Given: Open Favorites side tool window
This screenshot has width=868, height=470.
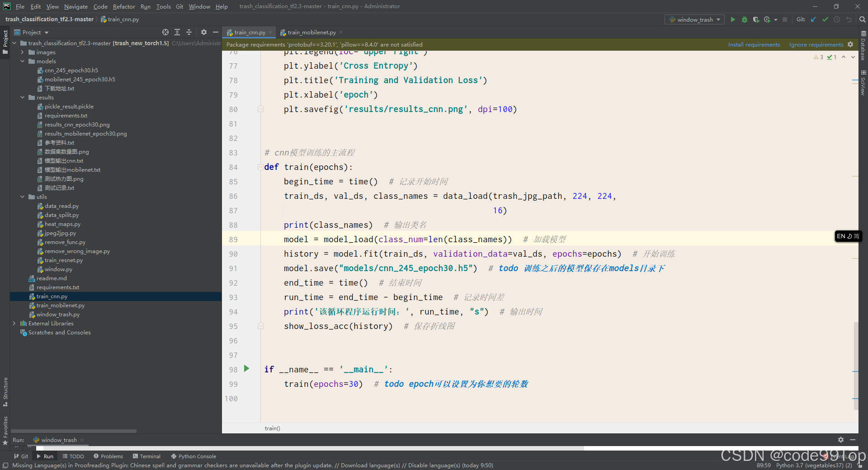Looking at the screenshot, I should (5, 431).
